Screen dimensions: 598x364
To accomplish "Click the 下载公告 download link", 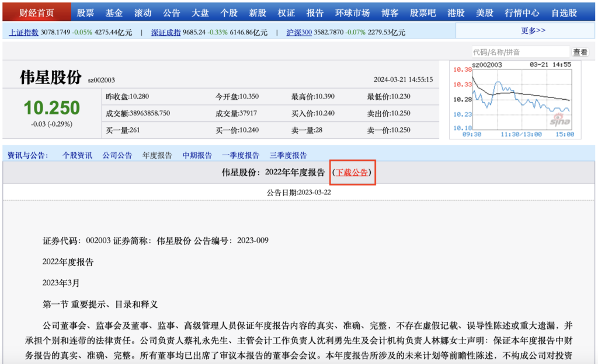I will pos(352,173).
